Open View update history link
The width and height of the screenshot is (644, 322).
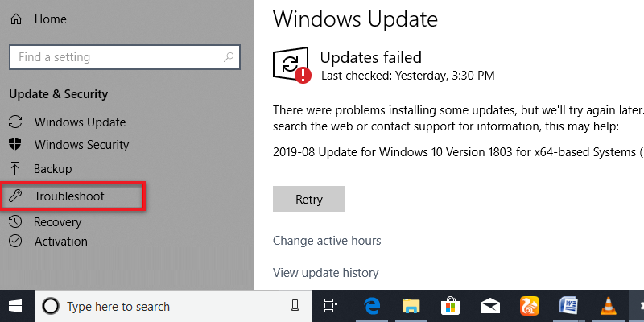[x=326, y=273]
